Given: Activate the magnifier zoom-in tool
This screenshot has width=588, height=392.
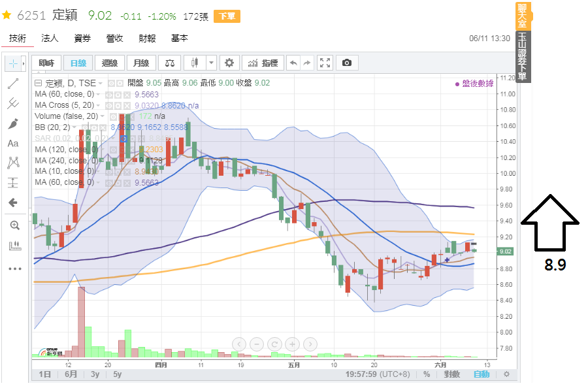Looking at the screenshot, I should point(14,225).
